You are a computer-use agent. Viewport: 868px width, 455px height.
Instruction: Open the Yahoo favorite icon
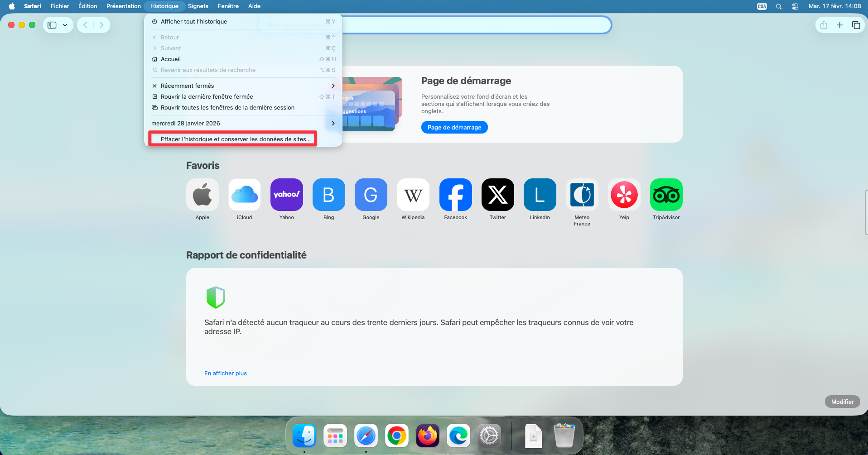tap(287, 195)
